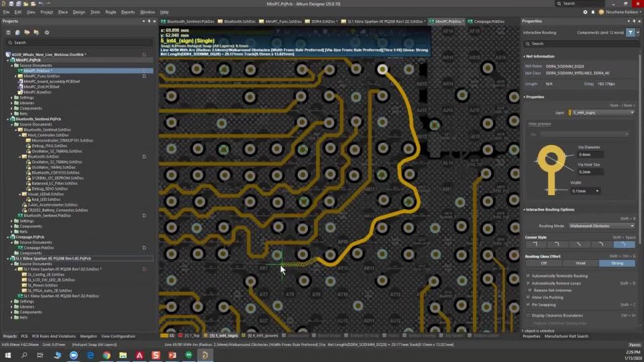The width and height of the screenshot is (644, 362).
Task: Toggle Pin Swapping checkbox
Action: 528,304
